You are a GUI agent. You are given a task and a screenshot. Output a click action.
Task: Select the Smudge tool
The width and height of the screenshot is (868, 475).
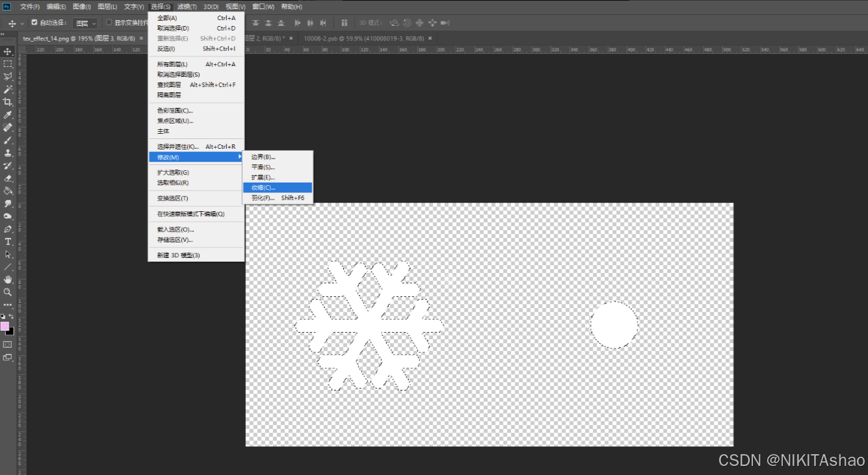point(8,203)
